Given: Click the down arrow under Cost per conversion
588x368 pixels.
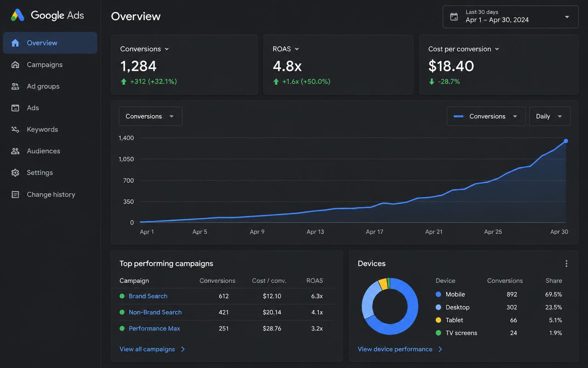Looking at the screenshot, I should [432, 81].
